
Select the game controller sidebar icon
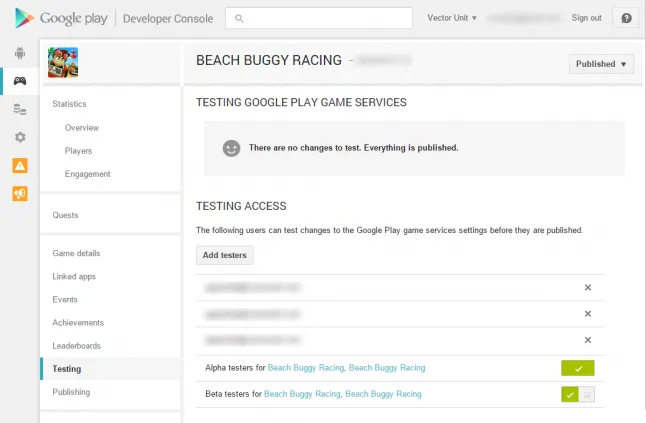[20, 81]
